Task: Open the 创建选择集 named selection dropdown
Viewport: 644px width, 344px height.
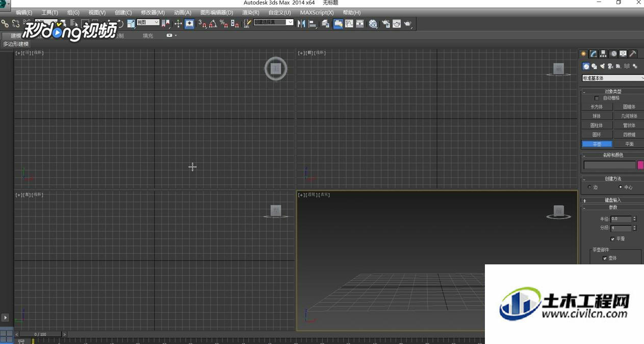Action: pos(274,22)
